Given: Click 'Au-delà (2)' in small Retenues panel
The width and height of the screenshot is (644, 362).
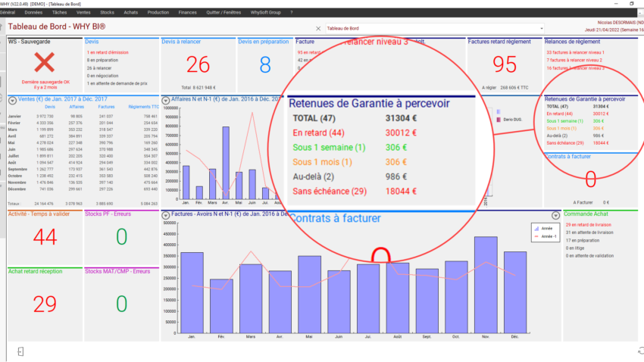Looking at the screenshot, I should [557, 136].
